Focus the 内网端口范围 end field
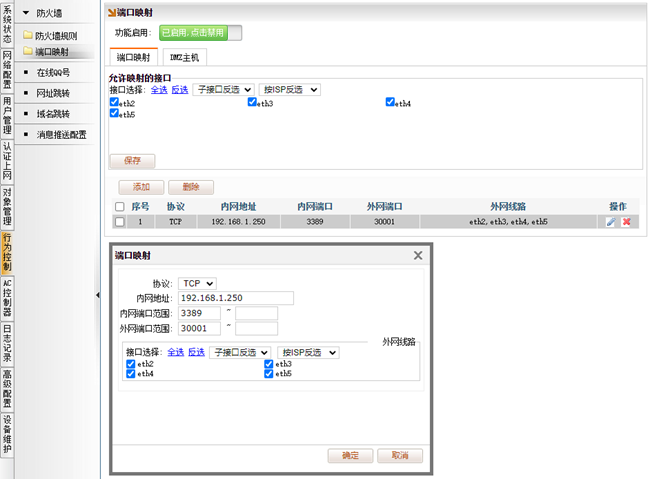 tap(257, 314)
